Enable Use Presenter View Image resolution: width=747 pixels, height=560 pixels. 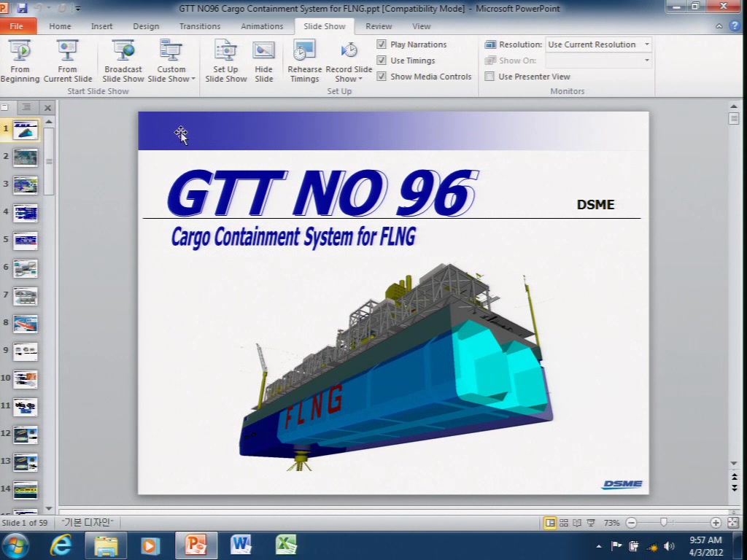(489, 76)
